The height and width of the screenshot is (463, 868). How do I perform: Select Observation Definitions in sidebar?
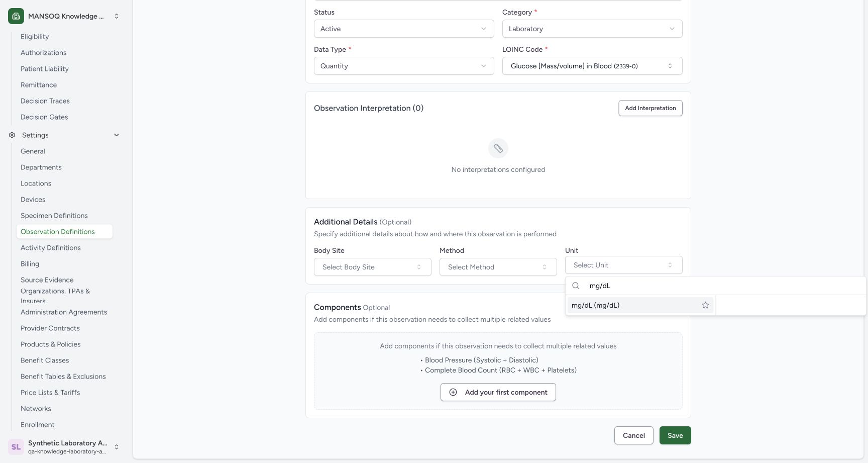[64, 232]
